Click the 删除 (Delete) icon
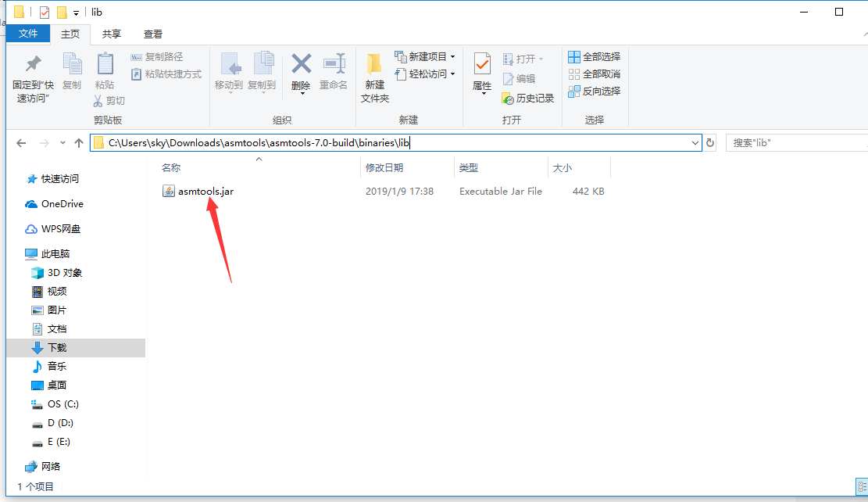868x502 pixels. tap(301, 70)
